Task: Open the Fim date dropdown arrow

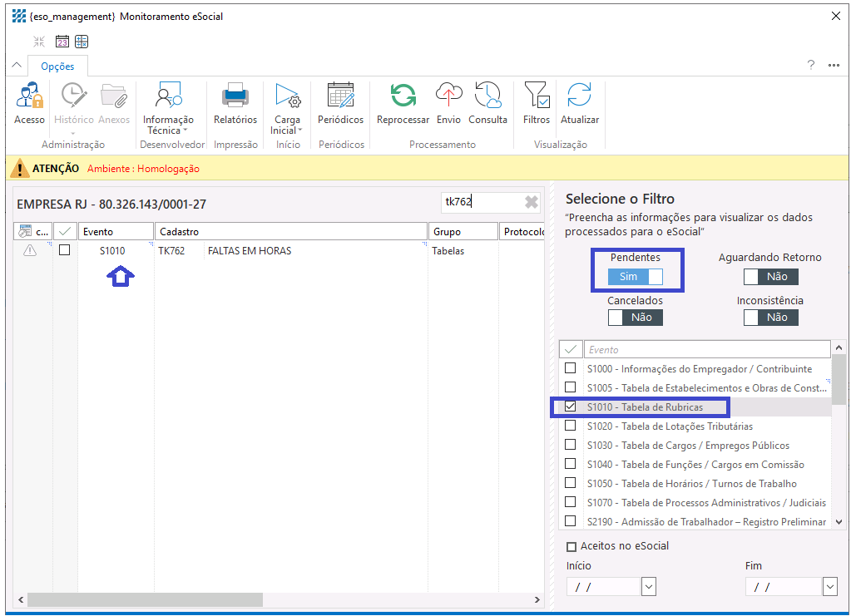Action: (x=829, y=587)
